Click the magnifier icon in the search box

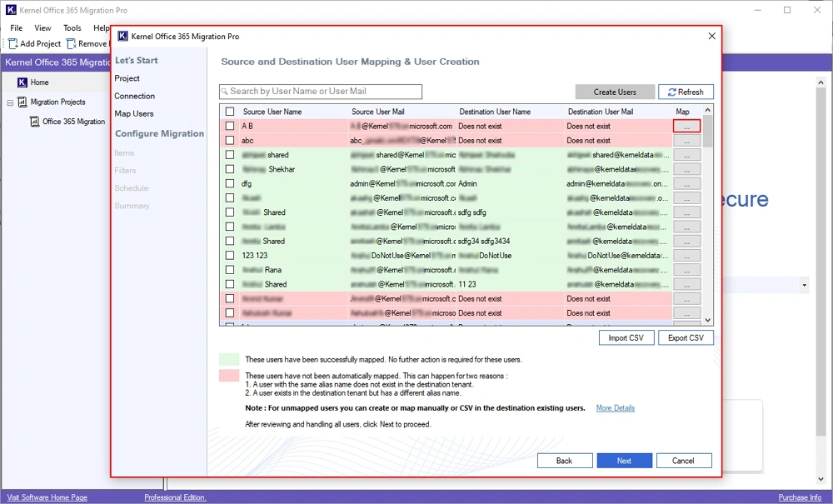(x=223, y=91)
